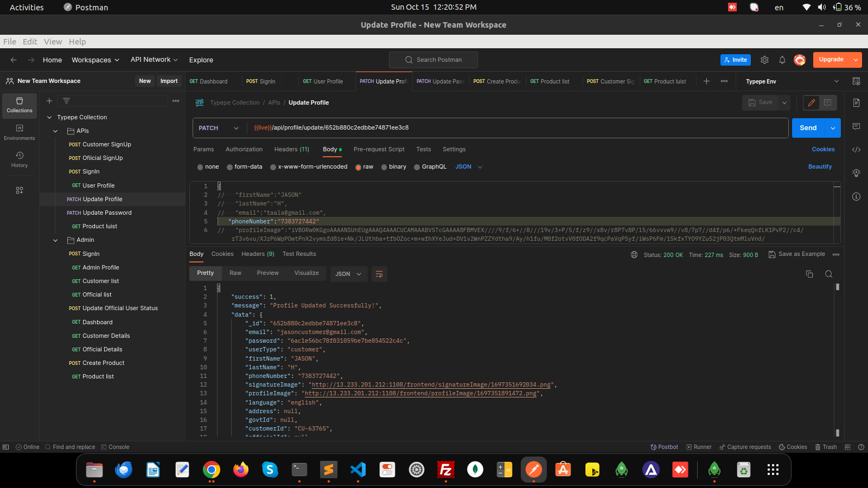Open collections sidebar three-dot options
Screen dimensions: 868x488
tap(176, 101)
